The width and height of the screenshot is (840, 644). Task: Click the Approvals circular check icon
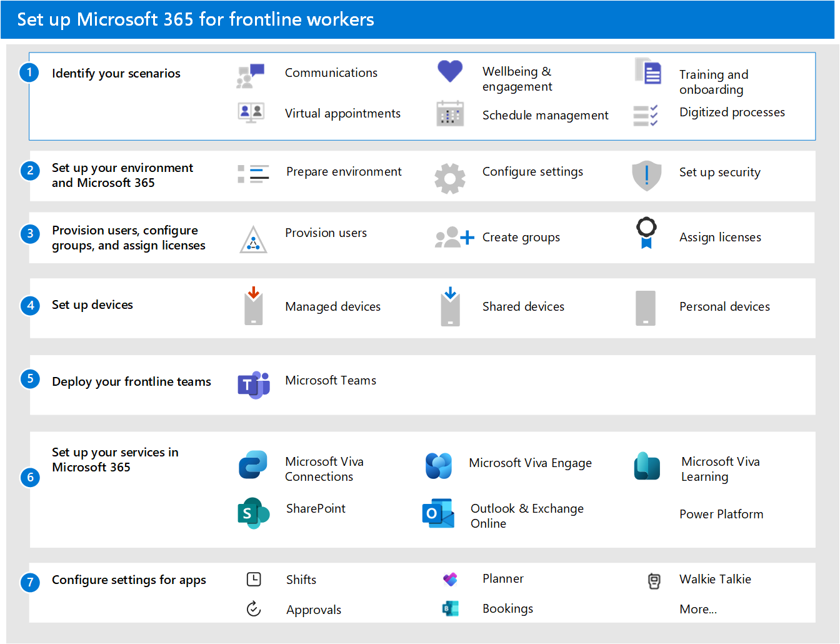tap(254, 608)
